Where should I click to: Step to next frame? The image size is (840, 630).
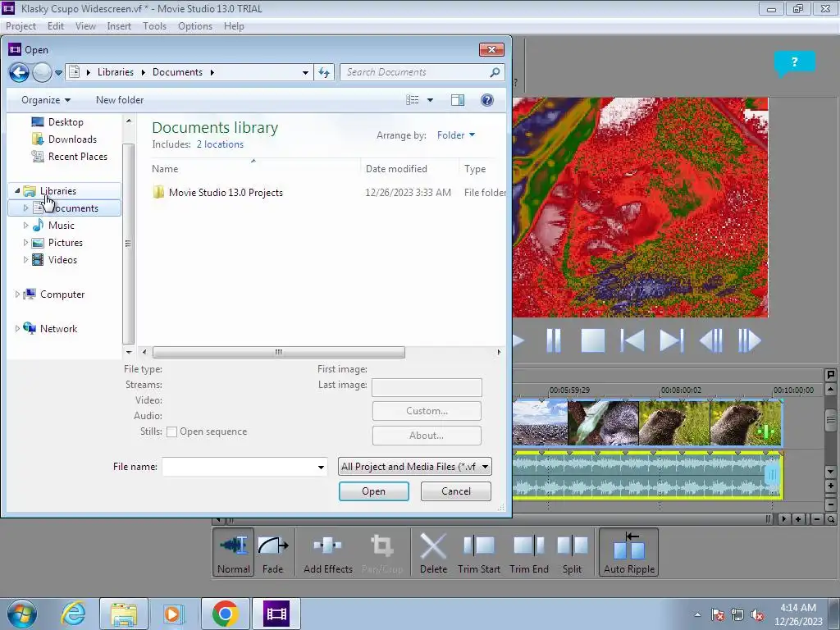coord(750,340)
